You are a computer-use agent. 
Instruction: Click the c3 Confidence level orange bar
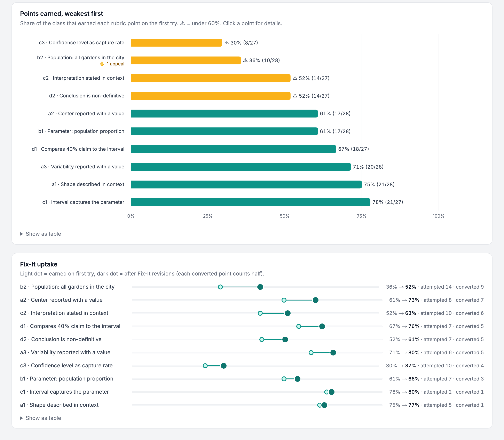[x=176, y=43]
